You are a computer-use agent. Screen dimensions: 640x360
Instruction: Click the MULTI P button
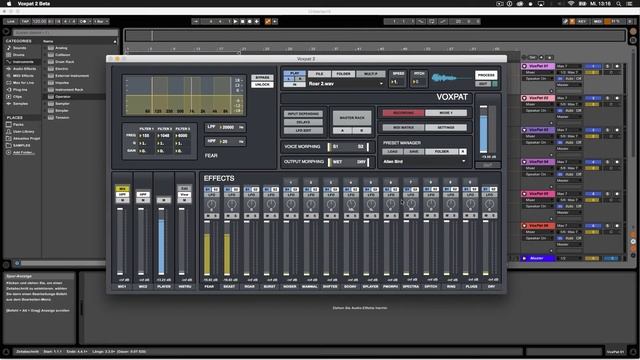point(371,74)
